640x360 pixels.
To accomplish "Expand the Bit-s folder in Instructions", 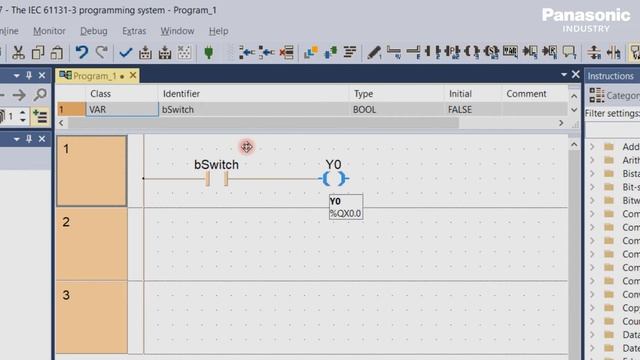I will (x=592, y=187).
